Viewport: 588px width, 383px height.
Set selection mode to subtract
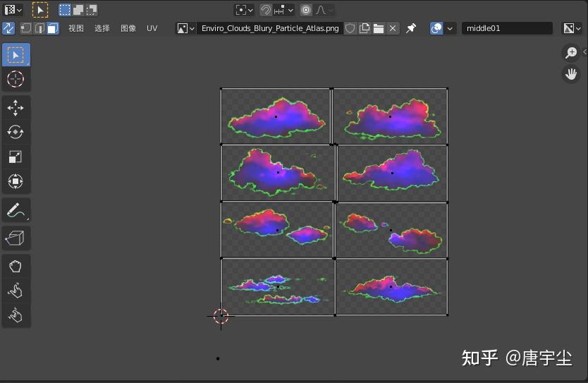coord(92,10)
